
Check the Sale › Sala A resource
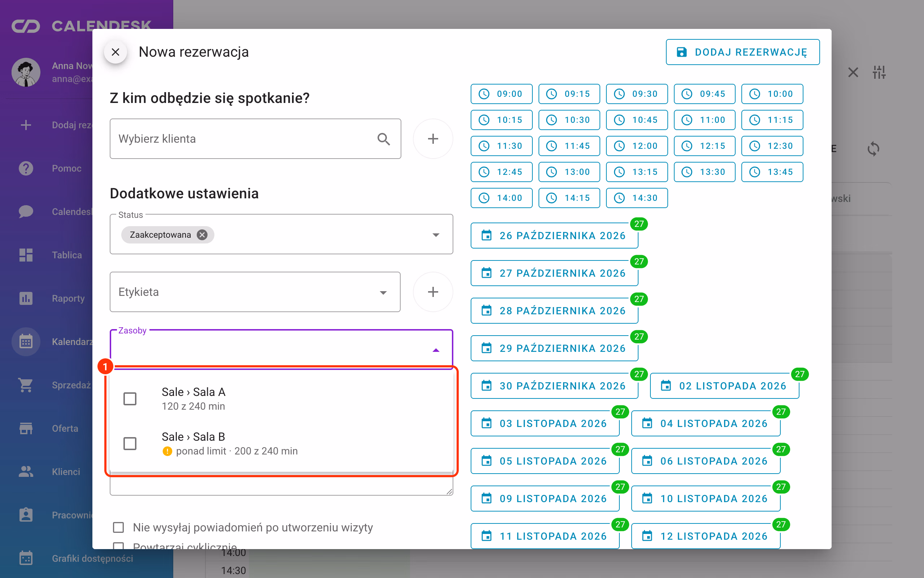click(130, 399)
